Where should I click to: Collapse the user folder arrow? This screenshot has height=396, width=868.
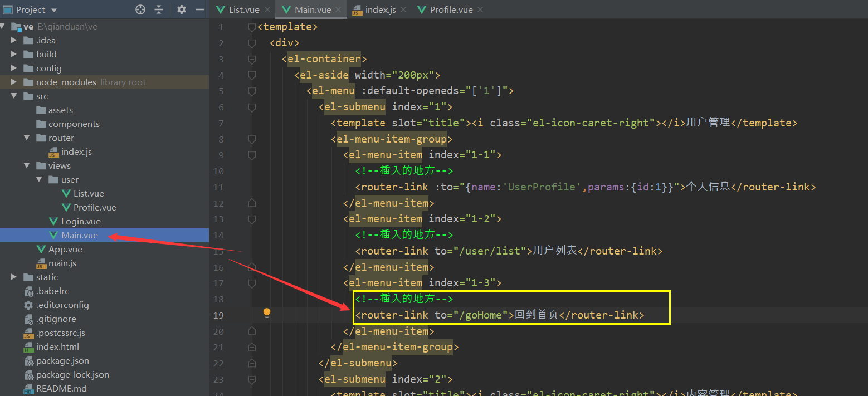pos(39,179)
